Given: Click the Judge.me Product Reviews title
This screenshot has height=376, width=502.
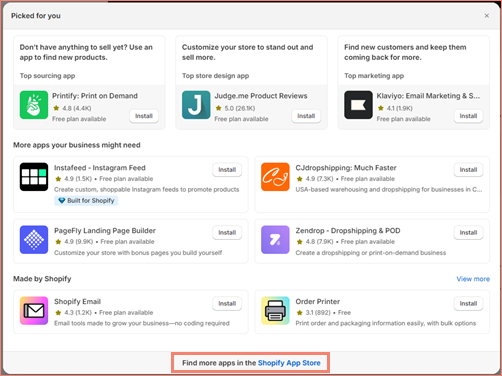Looking at the screenshot, I should coord(261,96).
